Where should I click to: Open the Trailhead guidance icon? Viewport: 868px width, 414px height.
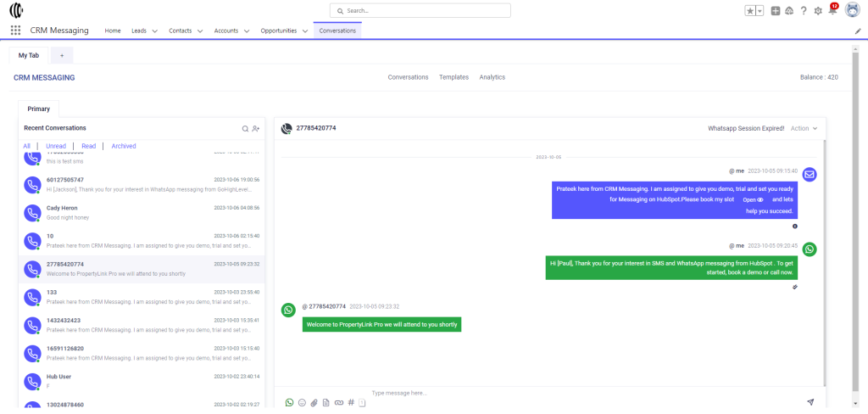789,10
